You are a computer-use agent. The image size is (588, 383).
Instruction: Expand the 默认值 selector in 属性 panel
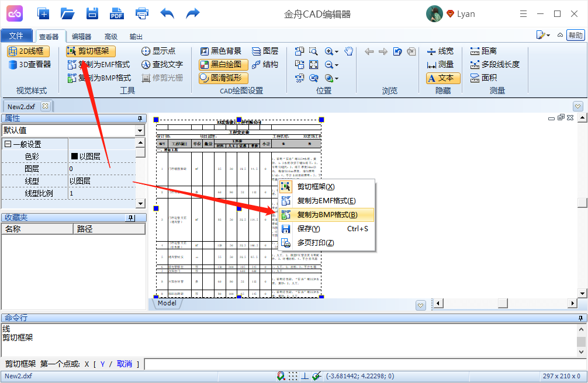pyautogui.click(x=139, y=130)
